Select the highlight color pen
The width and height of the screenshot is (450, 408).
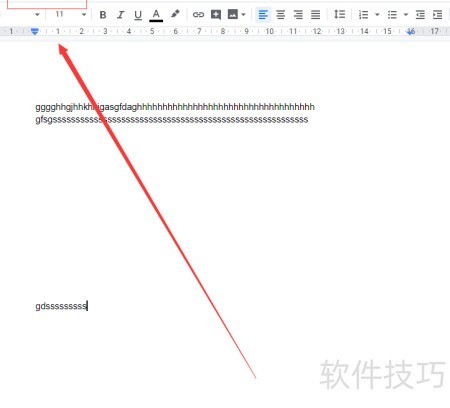coord(175,14)
